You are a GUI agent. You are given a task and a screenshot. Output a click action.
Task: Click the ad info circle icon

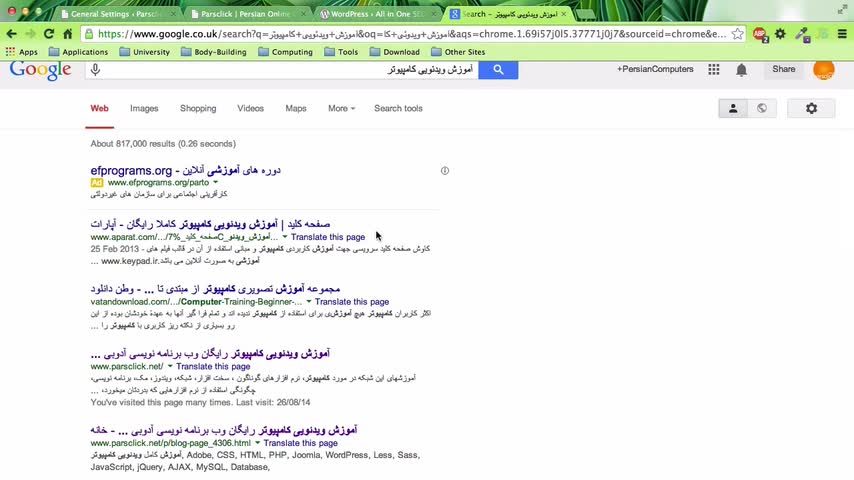(x=444, y=171)
